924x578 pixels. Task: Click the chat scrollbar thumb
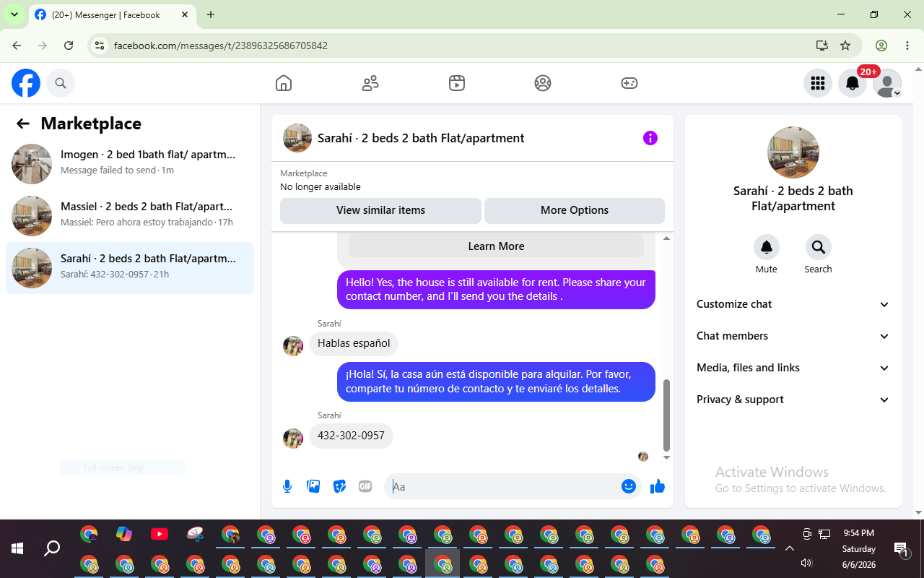(x=666, y=415)
